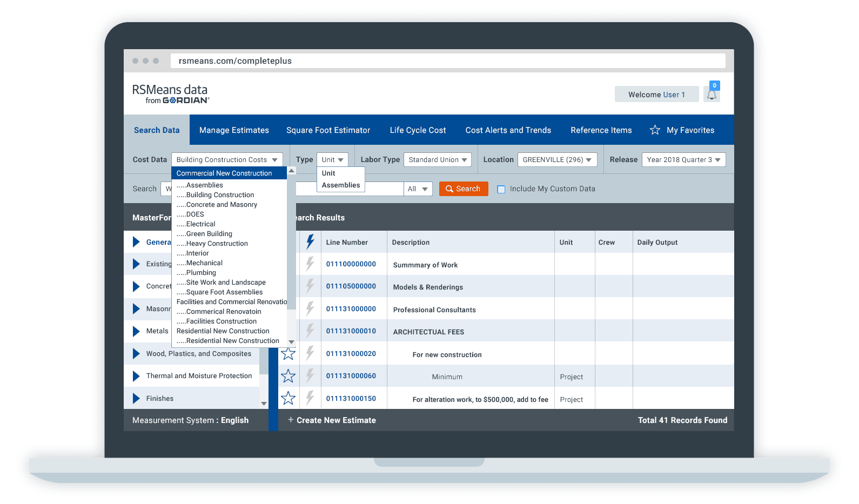This screenshot has width=859, height=504.
Task: Click scroll-down arrow of Cost Data list
Action: point(292,341)
